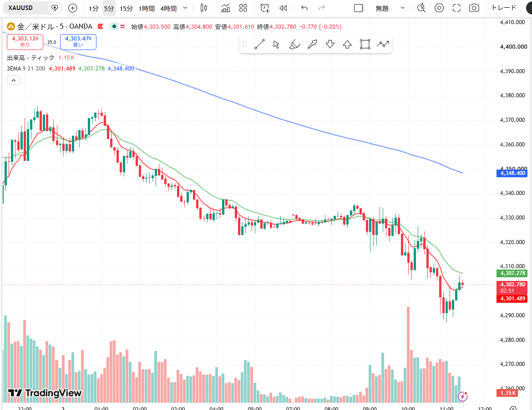Select the cursor arrow tool
Screen dimensions: 532x410
click(x=276, y=45)
